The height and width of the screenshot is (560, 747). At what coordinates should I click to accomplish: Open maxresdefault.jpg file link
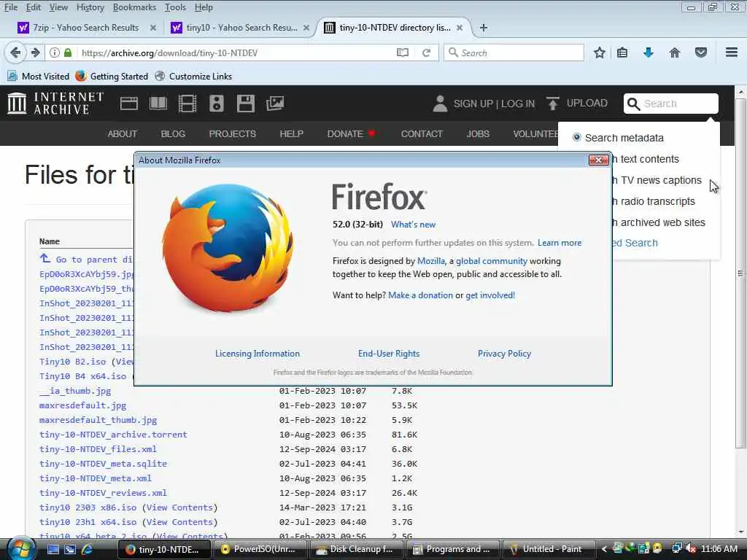click(82, 405)
